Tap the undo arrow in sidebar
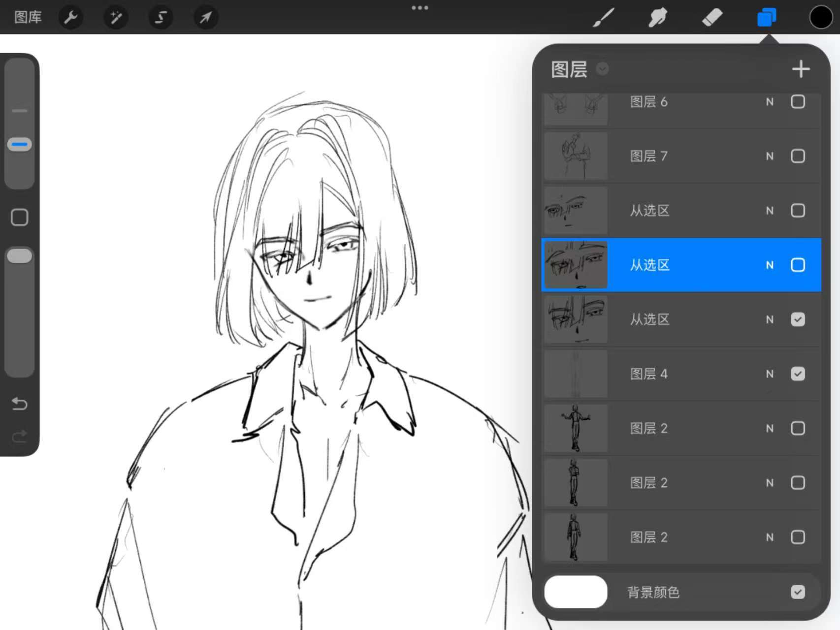The image size is (840, 630). point(19,404)
